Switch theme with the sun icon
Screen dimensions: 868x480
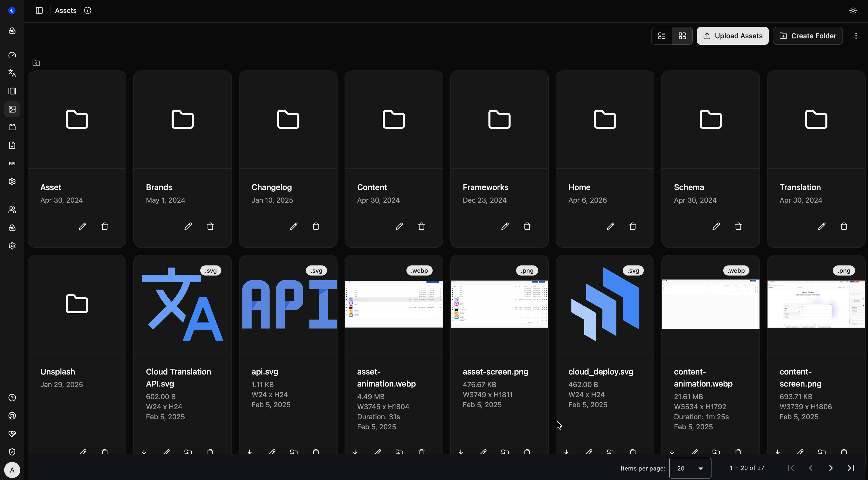(853, 10)
